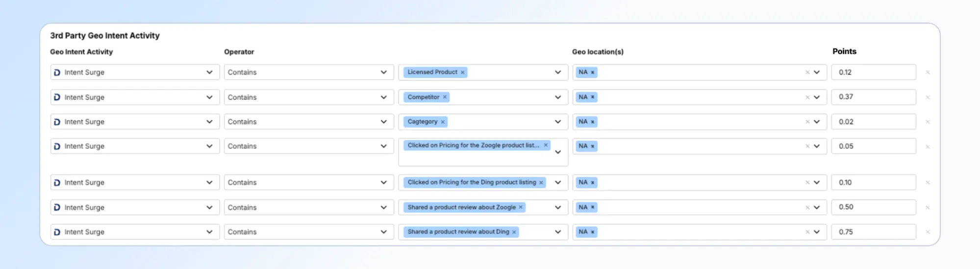Image resolution: width=980 pixels, height=269 pixels.
Task: Delete the row with 0.75 points
Action: 928,232
